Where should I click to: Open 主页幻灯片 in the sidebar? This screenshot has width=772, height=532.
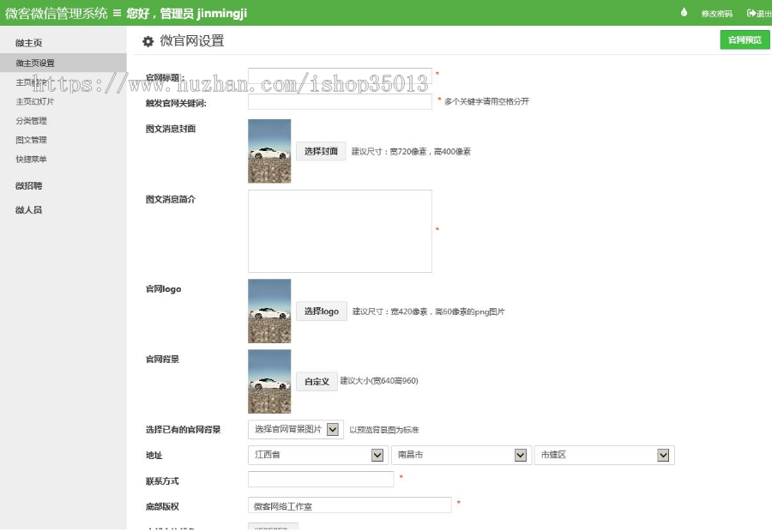[34, 100]
